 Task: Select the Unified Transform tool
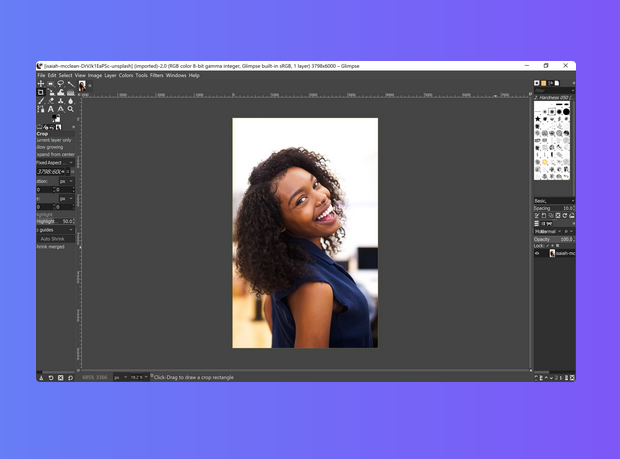51,93
